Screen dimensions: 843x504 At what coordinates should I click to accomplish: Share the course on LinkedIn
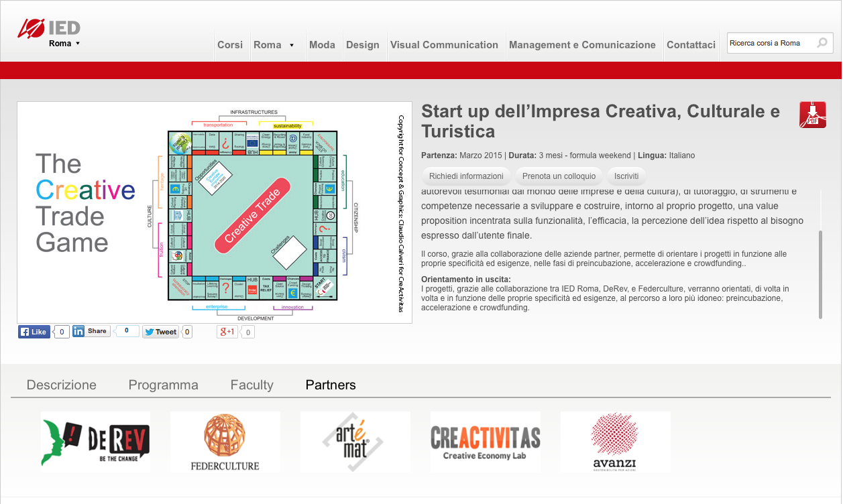(x=91, y=331)
